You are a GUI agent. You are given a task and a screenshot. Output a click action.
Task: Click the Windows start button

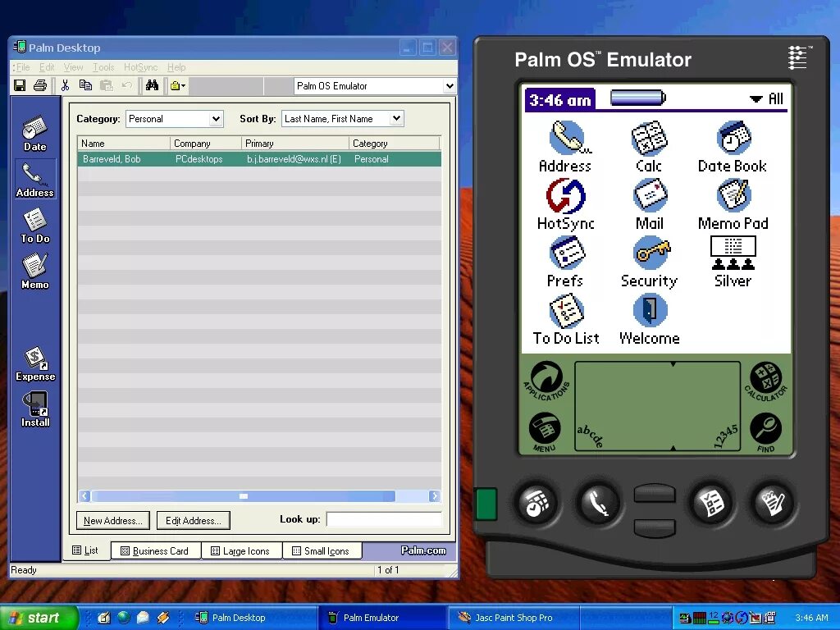(39, 618)
